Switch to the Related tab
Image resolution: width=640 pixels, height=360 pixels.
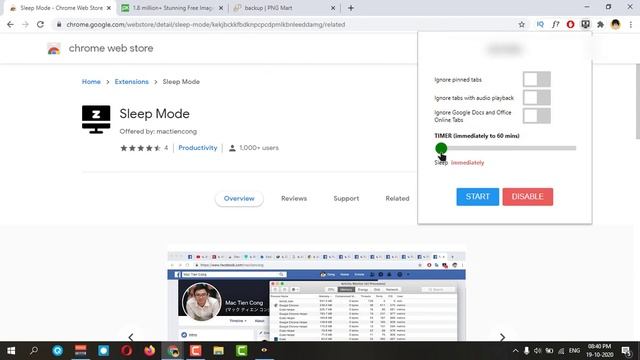[x=397, y=198]
